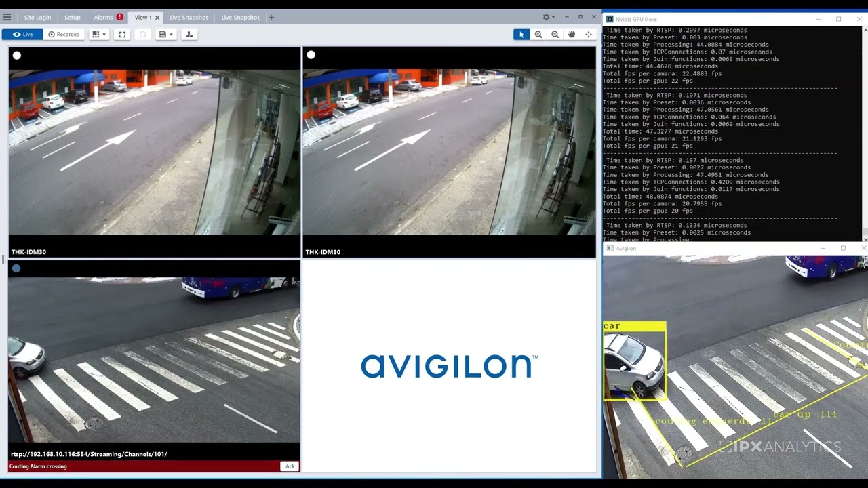Screen dimensions: 868x488
Task: Switch to the Site Login tab
Action: [37, 17]
